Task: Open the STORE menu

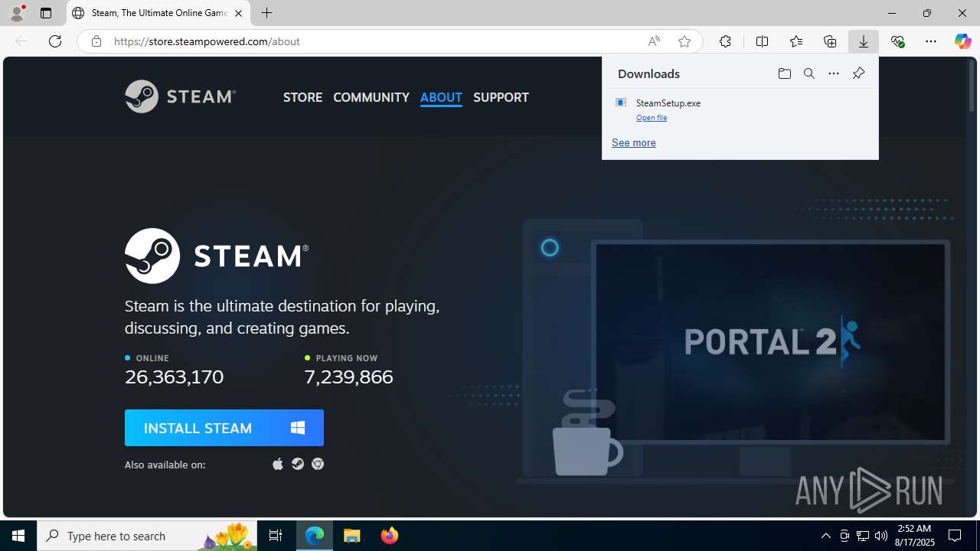Action: point(302,97)
